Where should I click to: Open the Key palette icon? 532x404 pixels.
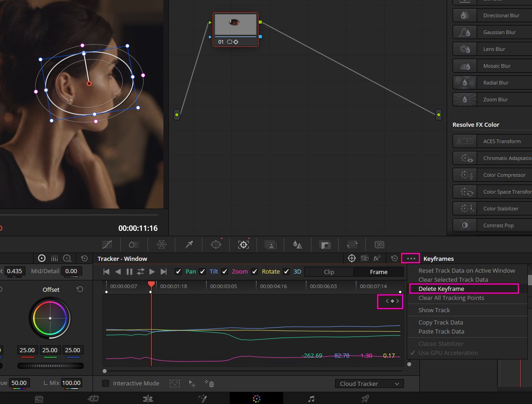[325, 244]
